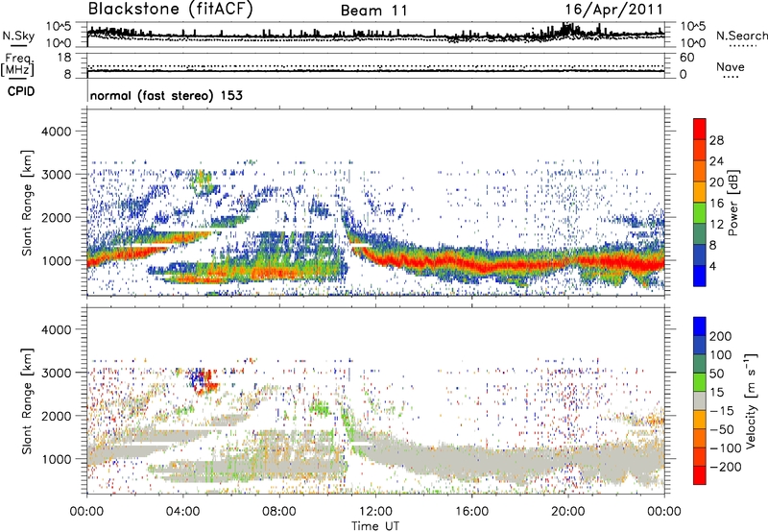Click the 'Nave' legend label
This screenshot has width=768, height=532.
coord(730,67)
